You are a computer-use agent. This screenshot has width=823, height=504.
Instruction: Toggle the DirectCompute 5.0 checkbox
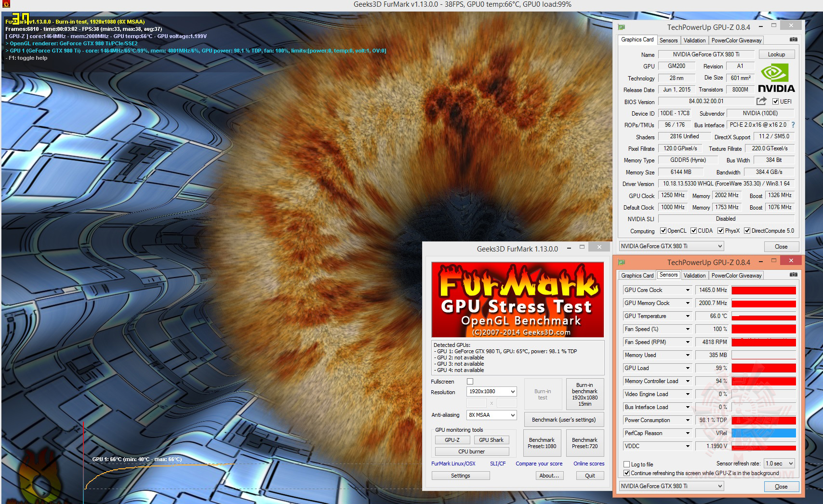tap(747, 231)
